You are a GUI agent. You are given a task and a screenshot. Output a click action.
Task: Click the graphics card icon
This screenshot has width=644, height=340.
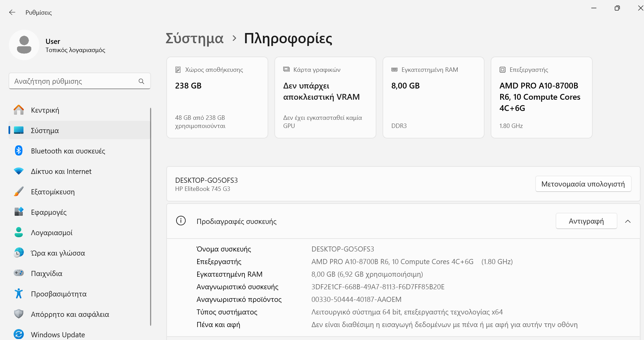pos(286,69)
